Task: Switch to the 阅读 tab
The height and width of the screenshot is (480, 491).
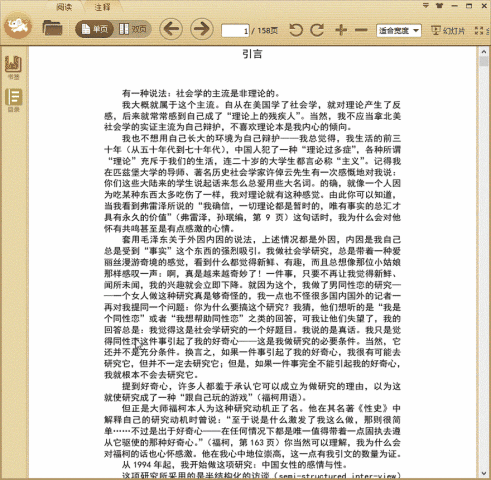Action: point(64,7)
